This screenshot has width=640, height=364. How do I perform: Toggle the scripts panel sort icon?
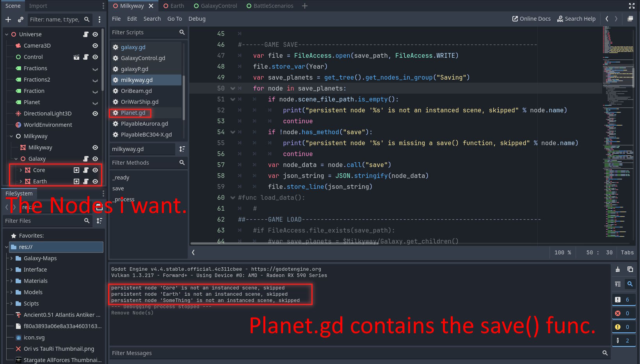click(182, 149)
